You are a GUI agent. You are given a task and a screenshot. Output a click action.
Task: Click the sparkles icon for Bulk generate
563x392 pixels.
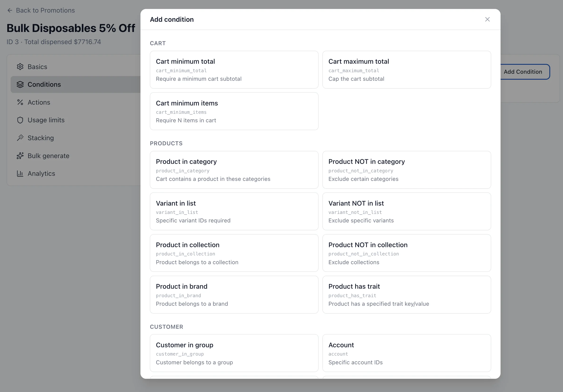click(20, 156)
